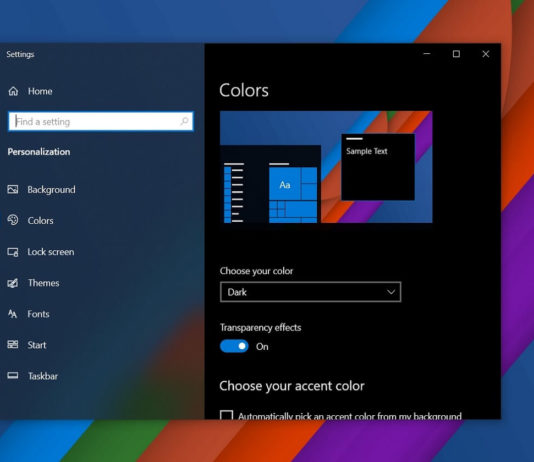
Task: Click the search magnifier icon in the search box
Action: [185, 121]
